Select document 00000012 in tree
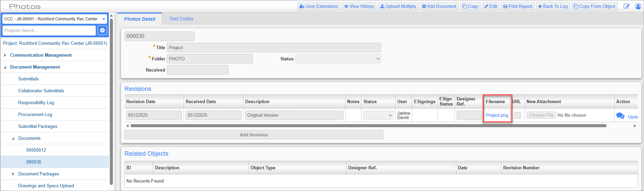Screen dimensions: 644x191 pos(36,150)
